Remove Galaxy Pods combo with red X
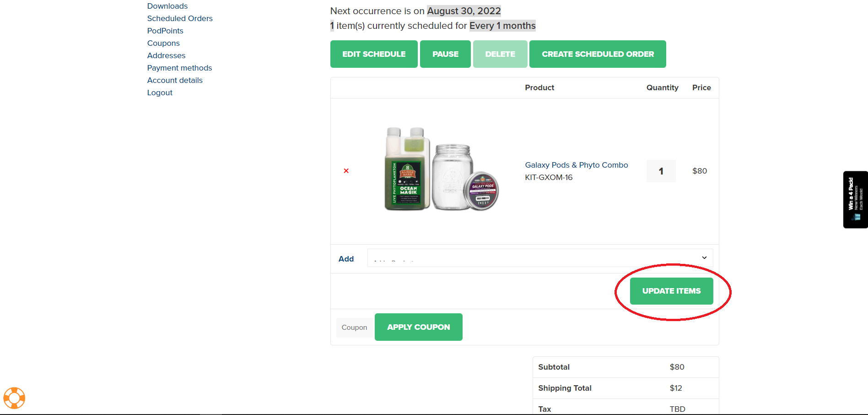 [x=346, y=171]
